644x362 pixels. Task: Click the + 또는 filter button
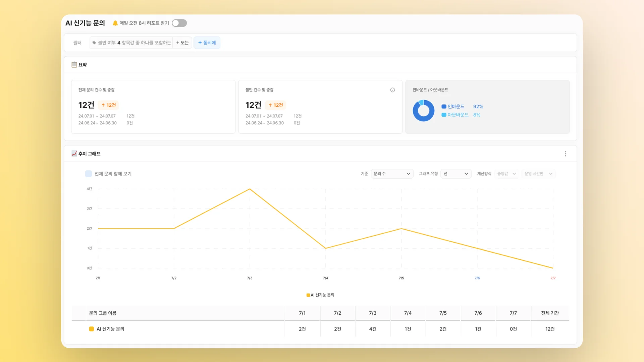pyautogui.click(x=182, y=43)
